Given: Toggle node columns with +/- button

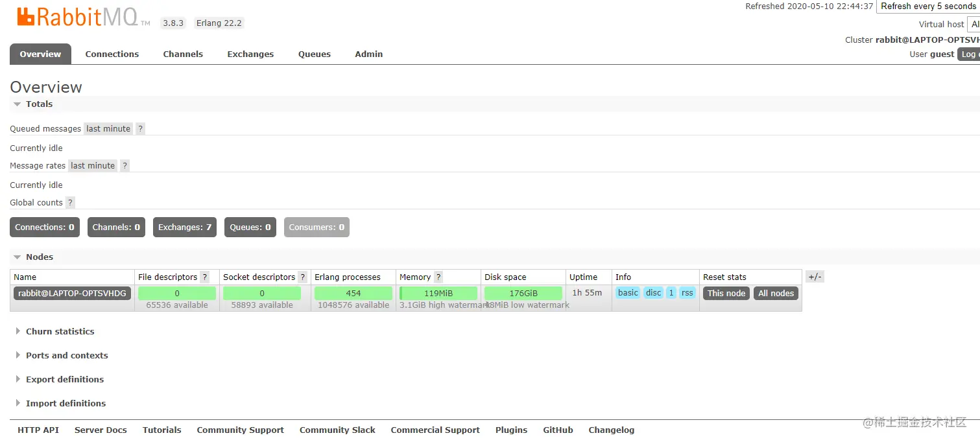Looking at the screenshot, I should [x=815, y=277].
